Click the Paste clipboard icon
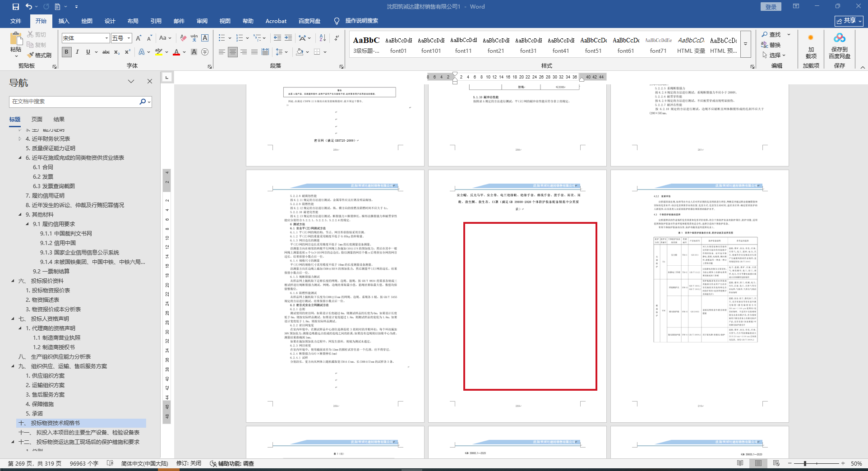The width and height of the screenshot is (868, 471). click(16, 39)
